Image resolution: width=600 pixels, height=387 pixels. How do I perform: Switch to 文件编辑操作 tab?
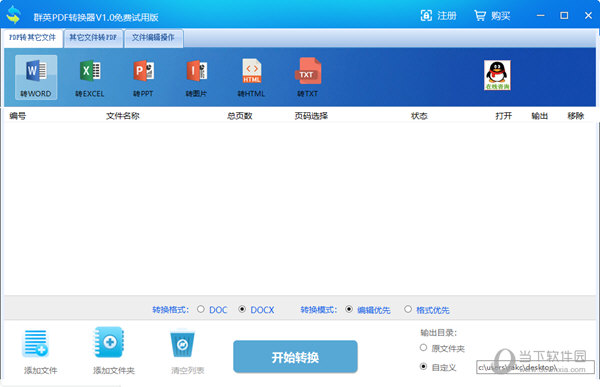153,38
